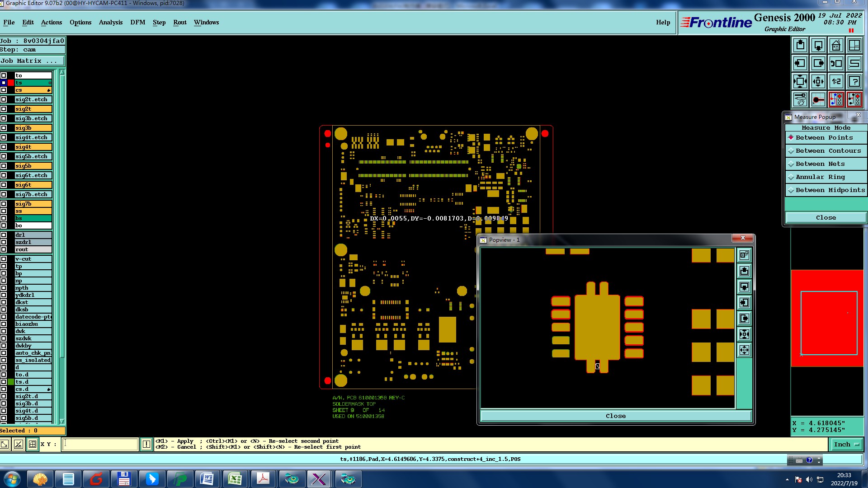This screenshot has width=868, height=488.
Task: Toggle checkbox next to sig3b layer
Action: 4,128
